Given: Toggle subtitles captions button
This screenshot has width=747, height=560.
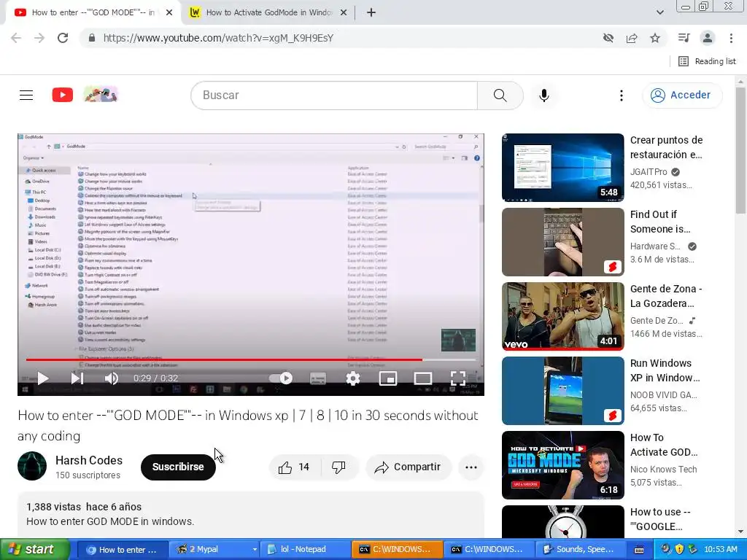Looking at the screenshot, I should 318,378.
